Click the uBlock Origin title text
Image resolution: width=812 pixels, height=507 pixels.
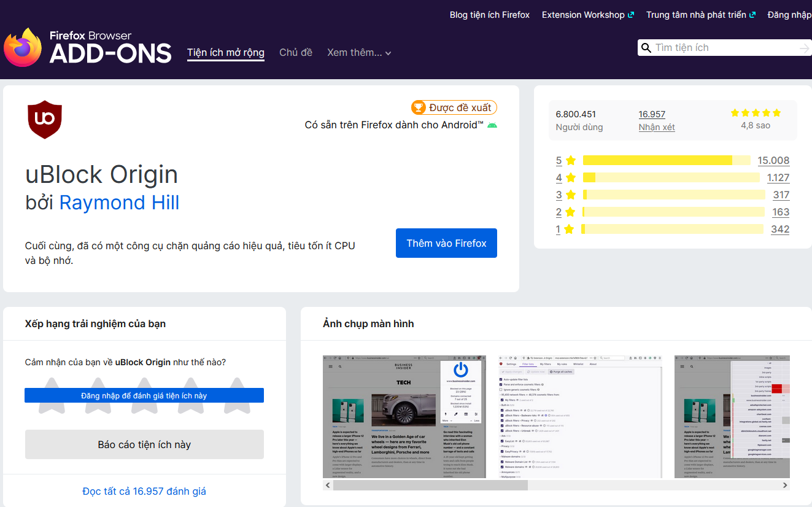101,175
